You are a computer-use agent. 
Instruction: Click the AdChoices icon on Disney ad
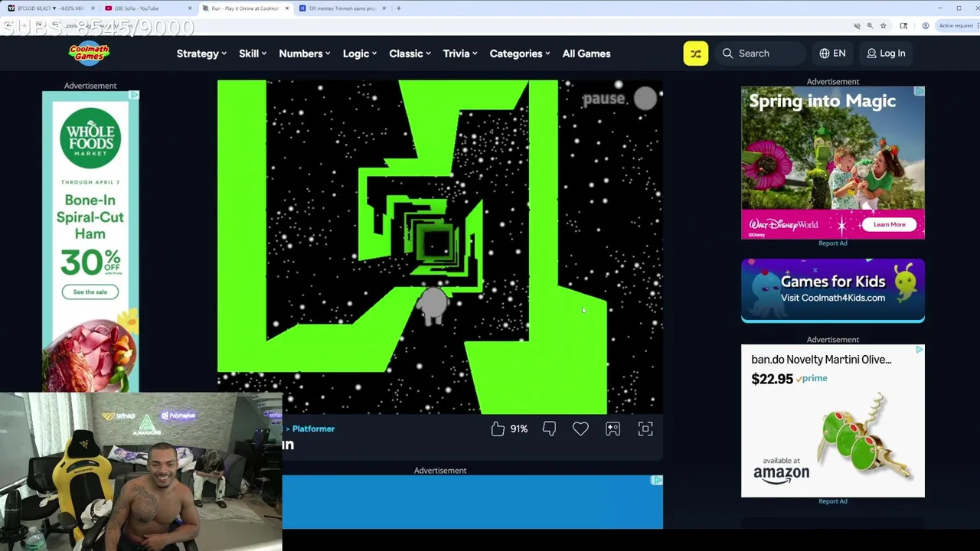point(920,91)
